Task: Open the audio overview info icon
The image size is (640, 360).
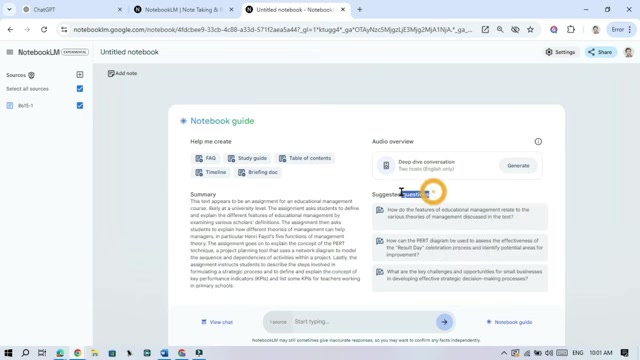Action: [x=538, y=142]
